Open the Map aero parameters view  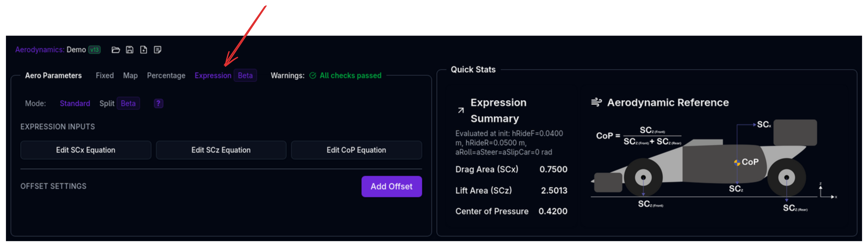[x=130, y=75]
